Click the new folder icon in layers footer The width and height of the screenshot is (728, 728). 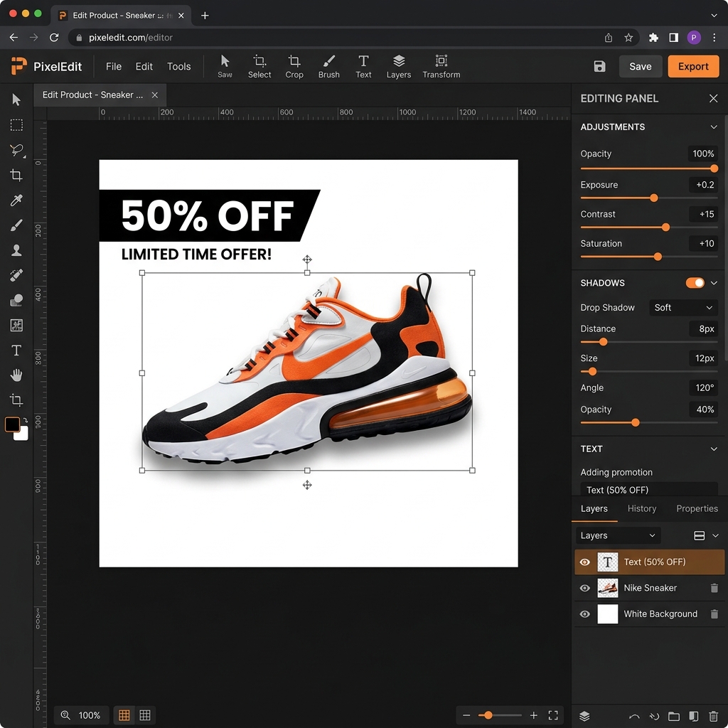[x=674, y=716]
